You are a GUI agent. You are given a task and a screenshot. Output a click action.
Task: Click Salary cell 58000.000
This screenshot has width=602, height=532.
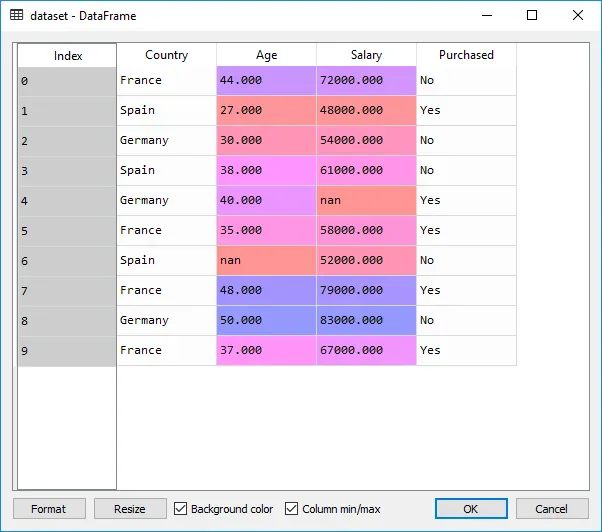(x=366, y=230)
